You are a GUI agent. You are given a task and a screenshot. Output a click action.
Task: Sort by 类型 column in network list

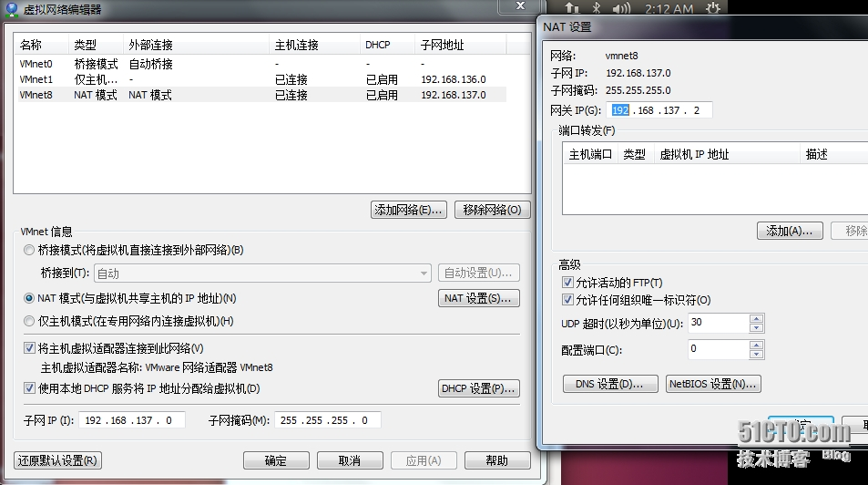tap(96, 45)
